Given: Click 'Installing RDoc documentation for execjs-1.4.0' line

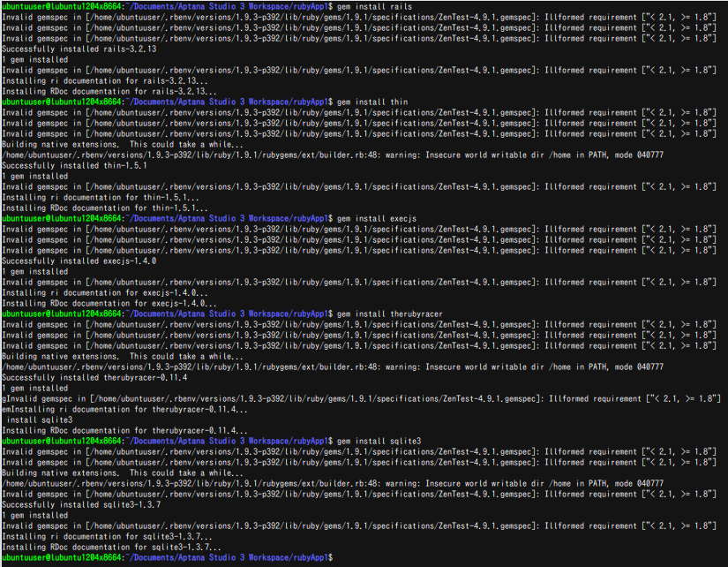Looking at the screenshot, I should click(x=109, y=304).
